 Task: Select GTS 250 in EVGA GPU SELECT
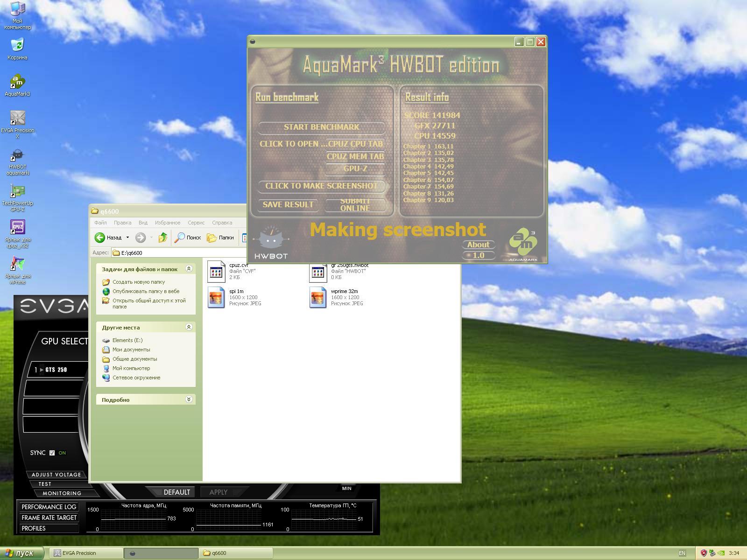(56, 370)
